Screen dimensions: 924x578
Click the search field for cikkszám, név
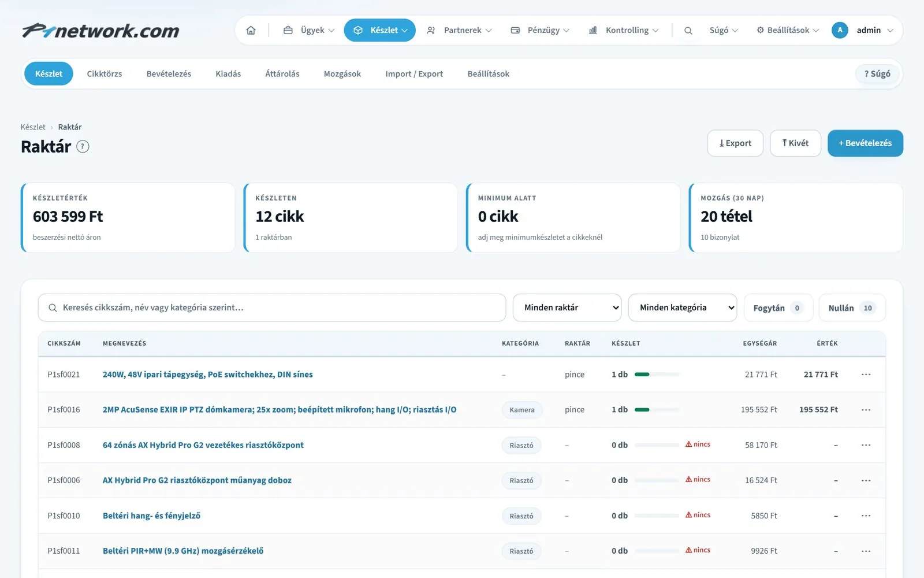pyautogui.click(x=272, y=307)
